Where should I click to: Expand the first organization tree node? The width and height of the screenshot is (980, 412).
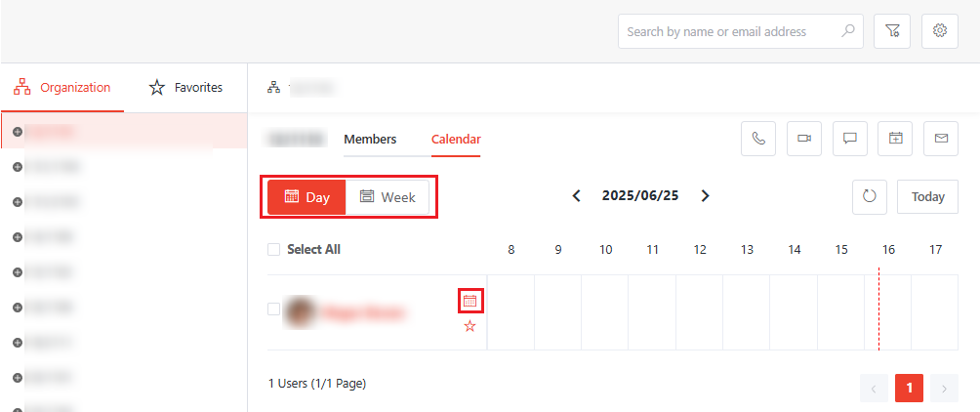coord(18,132)
